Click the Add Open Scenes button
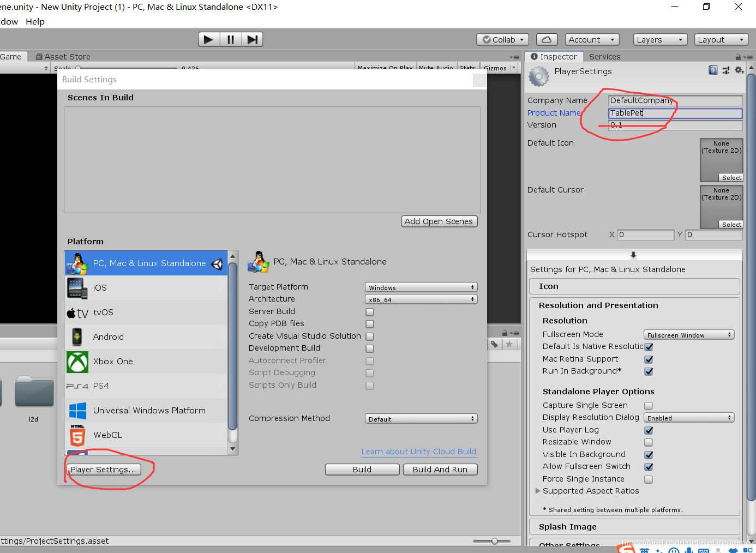The height and width of the screenshot is (553, 756). pyautogui.click(x=439, y=221)
